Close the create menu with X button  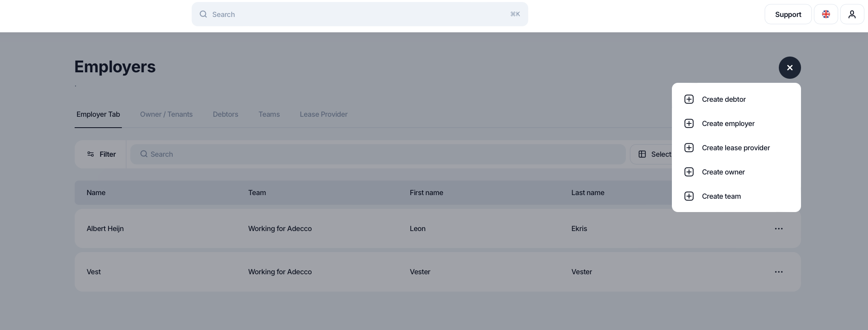[x=790, y=67]
